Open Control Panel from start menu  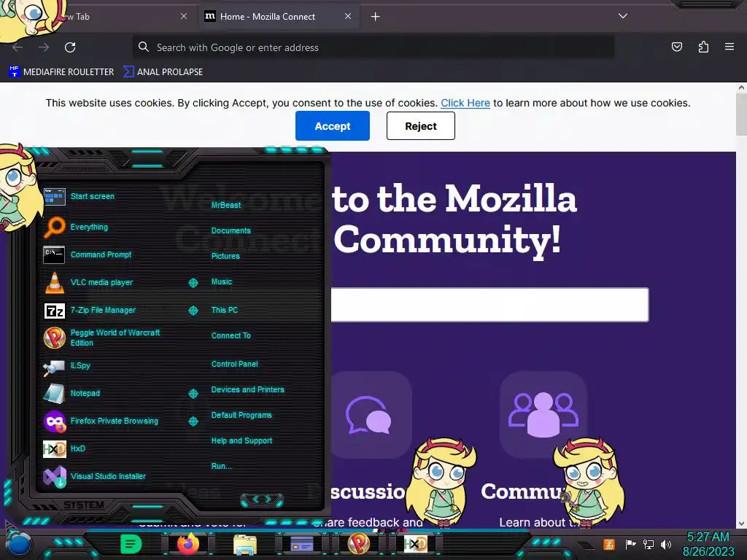(234, 364)
